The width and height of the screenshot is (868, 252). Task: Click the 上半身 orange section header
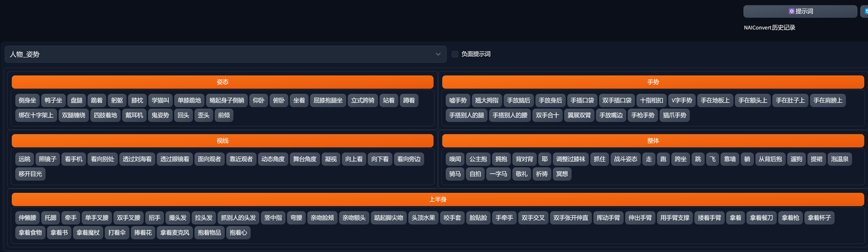[x=438, y=200]
